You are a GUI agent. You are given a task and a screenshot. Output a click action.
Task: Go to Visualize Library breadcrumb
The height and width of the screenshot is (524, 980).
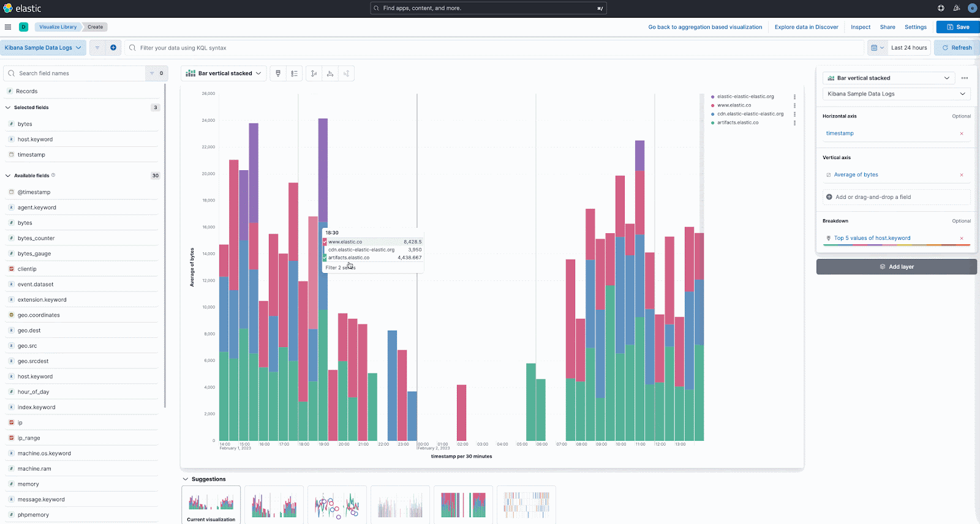point(58,27)
